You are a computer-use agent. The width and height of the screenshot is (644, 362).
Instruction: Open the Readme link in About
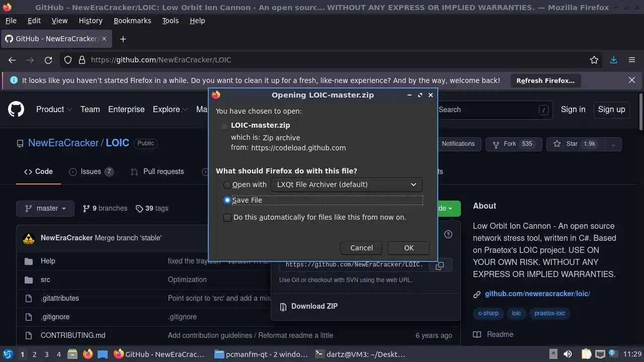494,334
